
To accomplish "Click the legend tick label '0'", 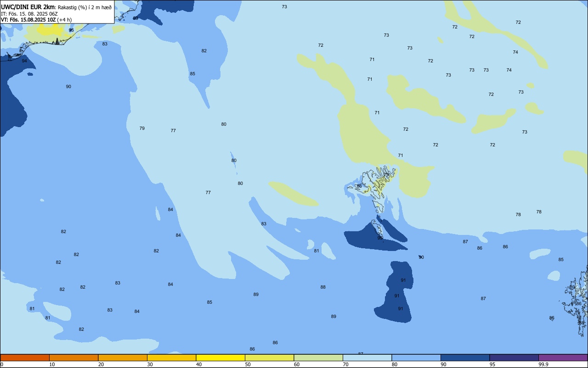I will pyautogui.click(x=2, y=364).
